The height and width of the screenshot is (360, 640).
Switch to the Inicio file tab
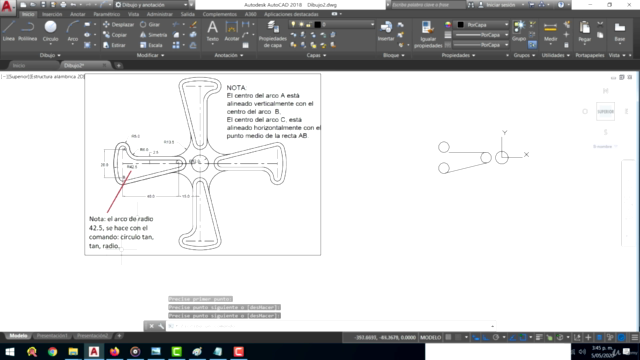pos(19,65)
